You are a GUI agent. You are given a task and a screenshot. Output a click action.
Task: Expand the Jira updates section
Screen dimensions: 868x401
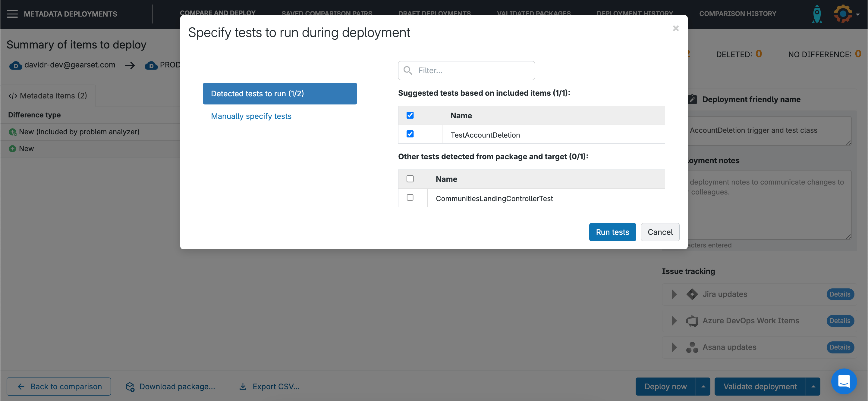[674, 294]
